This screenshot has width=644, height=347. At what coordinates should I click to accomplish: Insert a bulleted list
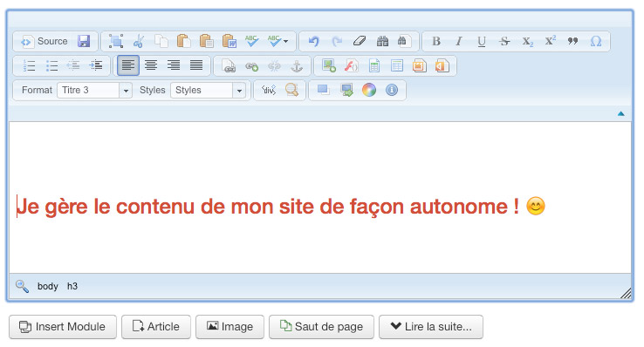click(x=51, y=65)
